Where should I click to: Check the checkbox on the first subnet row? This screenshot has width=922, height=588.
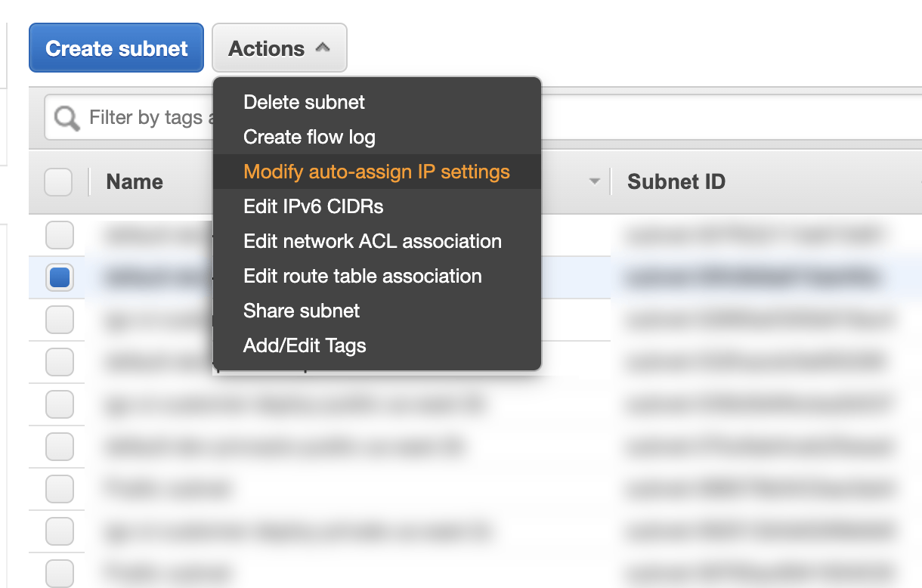pos(58,235)
